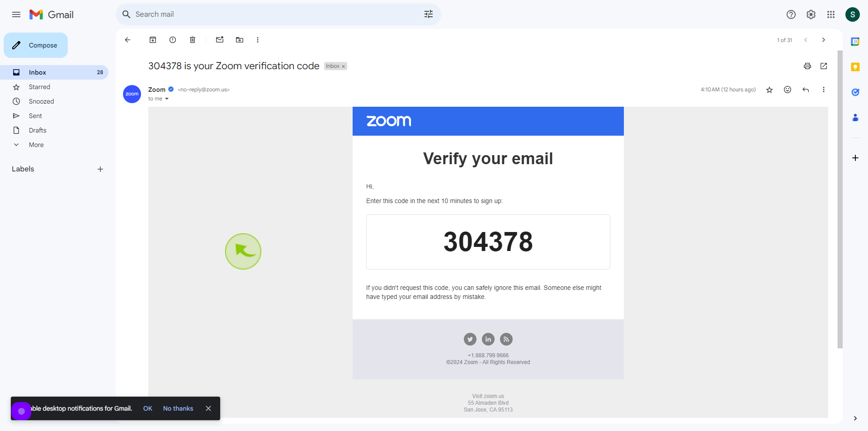The height and width of the screenshot is (431, 868).
Task: Reply to the Zoom email
Action: coord(806,90)
